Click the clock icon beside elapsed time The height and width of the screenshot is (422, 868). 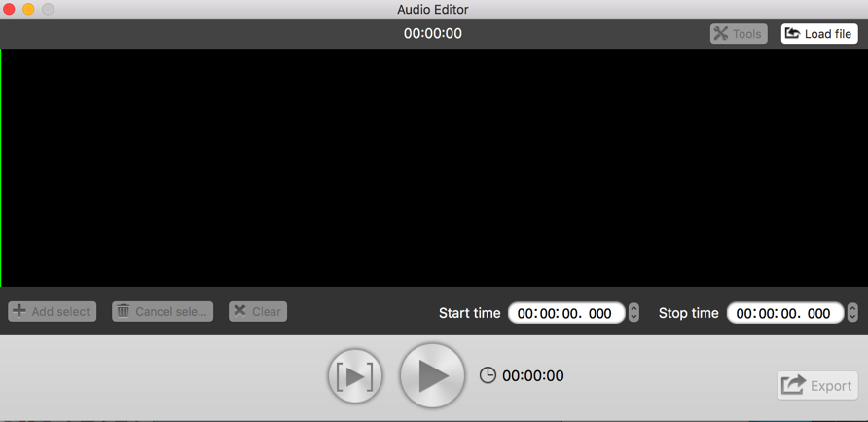[x=488, y=375]
